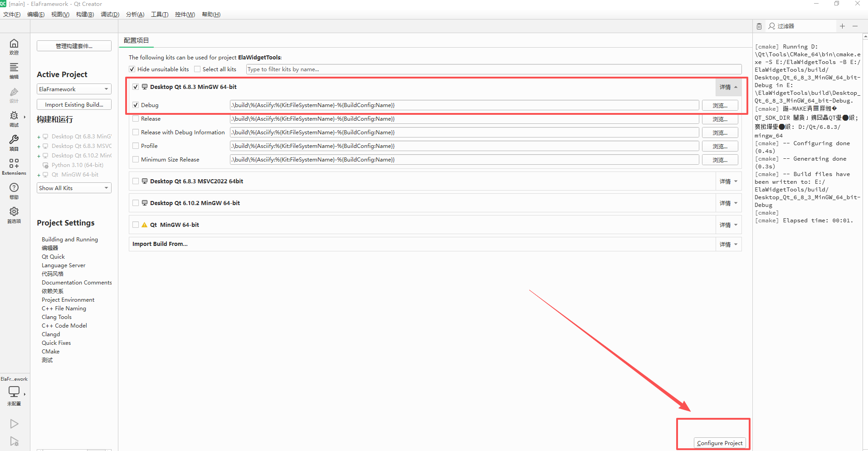Screen dimensions: 868x451
Task: Click the Configure Project button
Action: [720, 443]
